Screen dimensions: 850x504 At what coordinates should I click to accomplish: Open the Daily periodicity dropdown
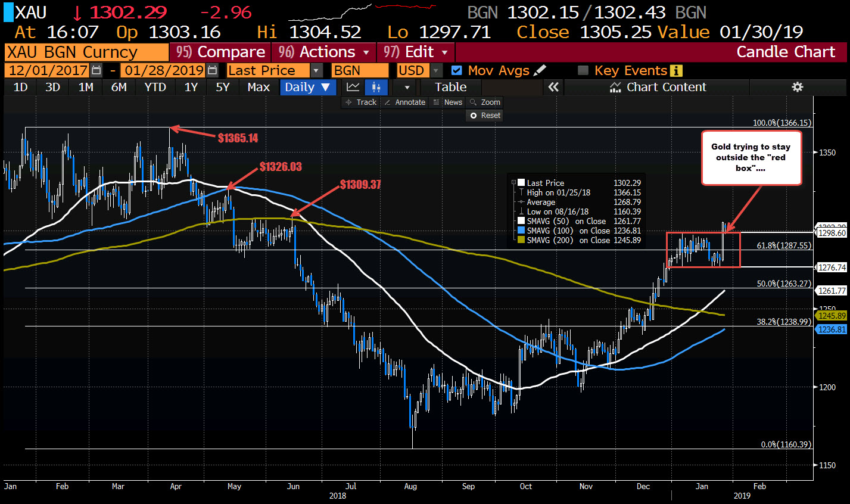point(308,87)
